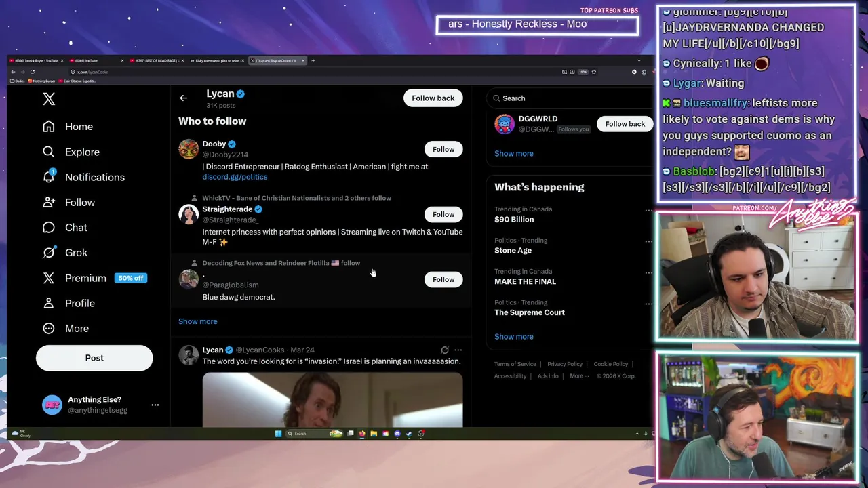Open Ads info footer link

click(548, 376)
